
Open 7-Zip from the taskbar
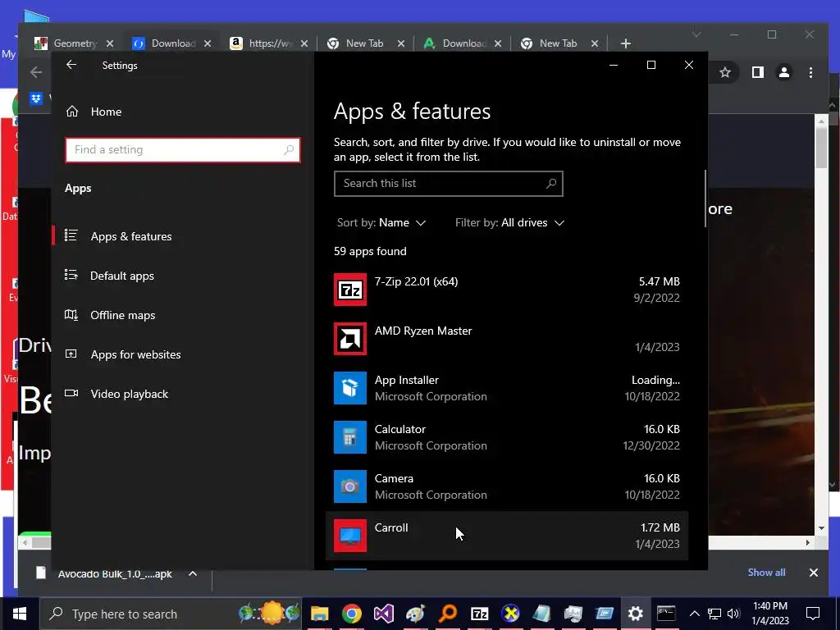479,614
